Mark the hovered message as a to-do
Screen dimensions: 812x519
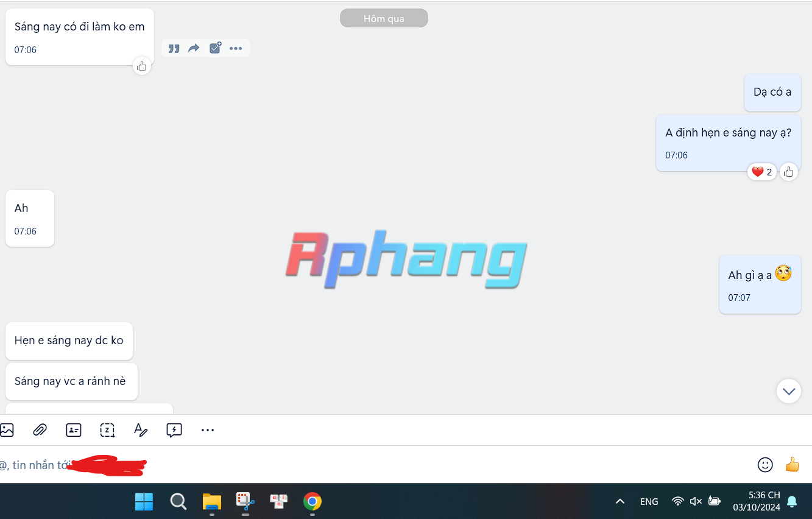click(215, 49)
